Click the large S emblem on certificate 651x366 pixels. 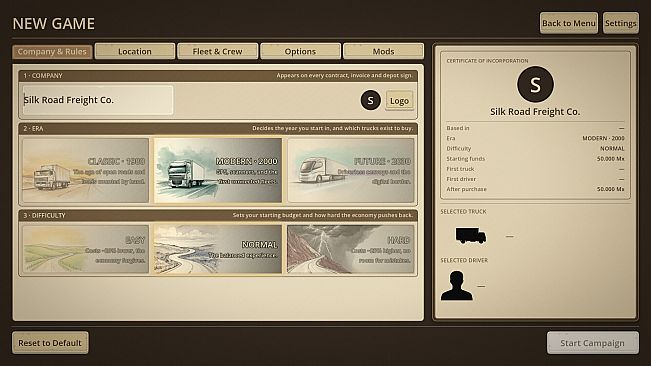(x=535, y=85)
